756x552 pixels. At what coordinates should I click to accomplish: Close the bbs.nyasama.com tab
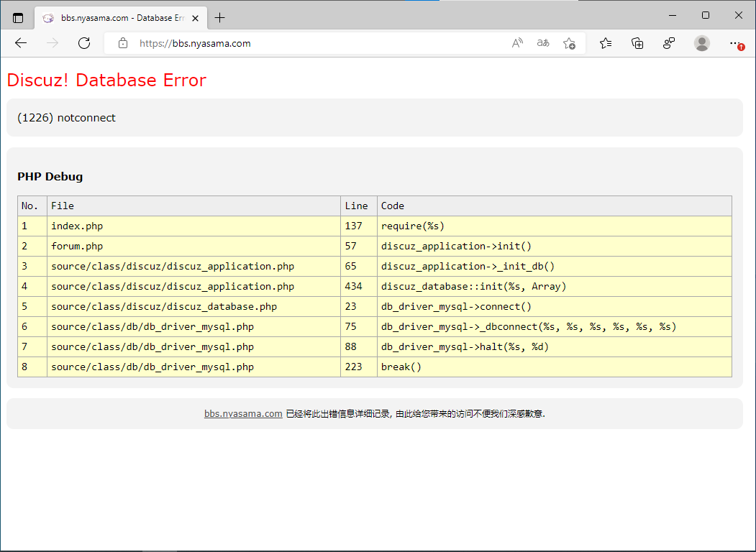(x=195, y=18)
